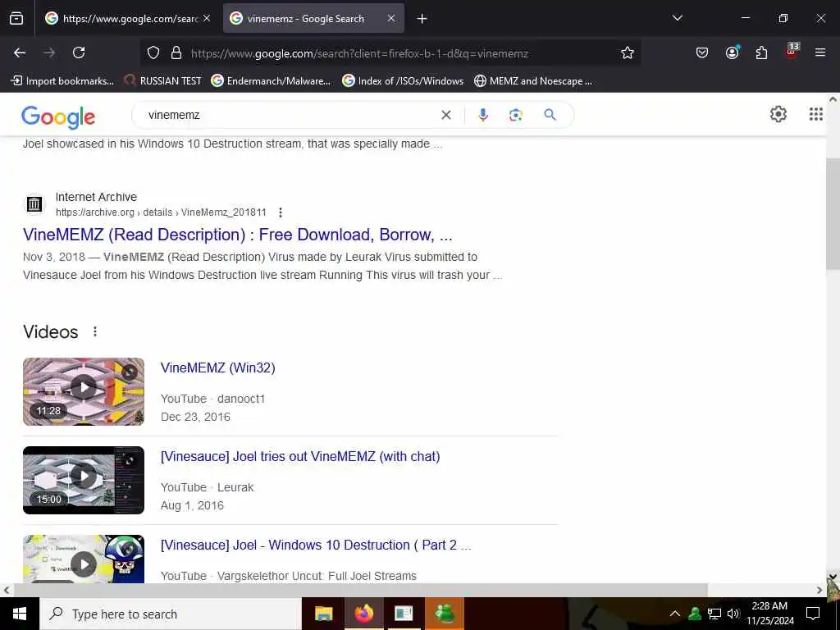View site security padlock details
The image size is (840, 630).
[x=176, y=53]
